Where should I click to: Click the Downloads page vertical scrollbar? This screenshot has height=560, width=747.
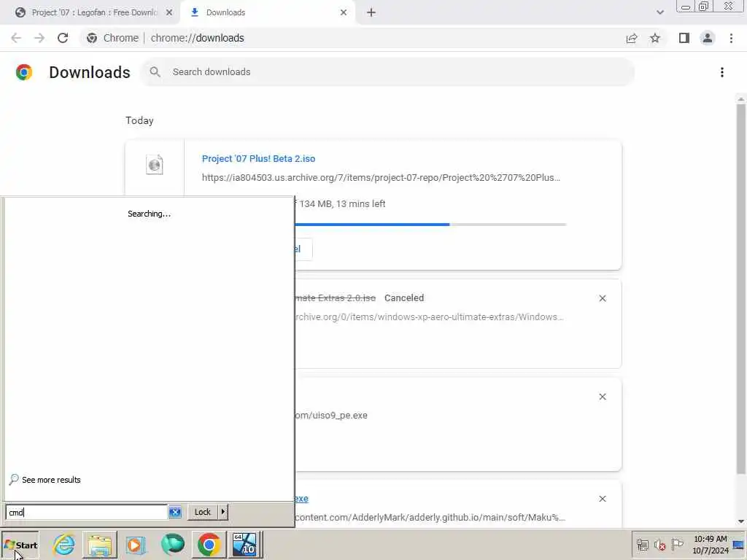tap(740, 289)
